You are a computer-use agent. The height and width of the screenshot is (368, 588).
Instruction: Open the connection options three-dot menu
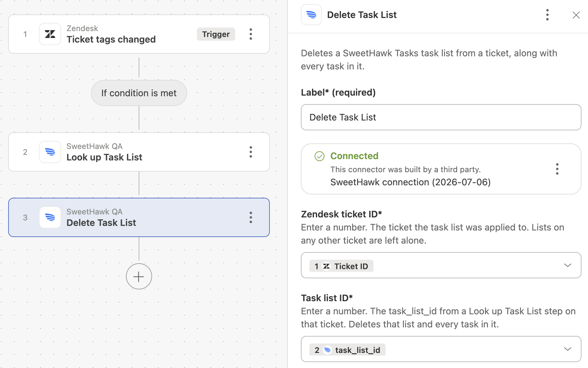(557, 169)
